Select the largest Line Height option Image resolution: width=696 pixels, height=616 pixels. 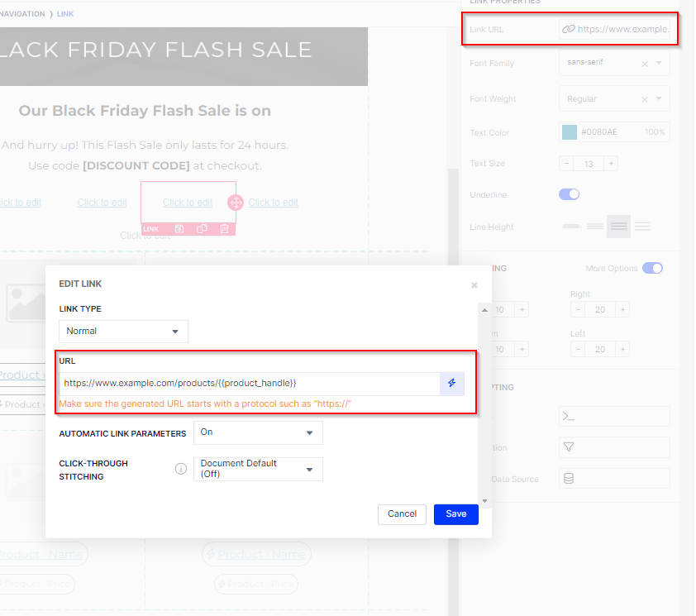coord(642,226)
